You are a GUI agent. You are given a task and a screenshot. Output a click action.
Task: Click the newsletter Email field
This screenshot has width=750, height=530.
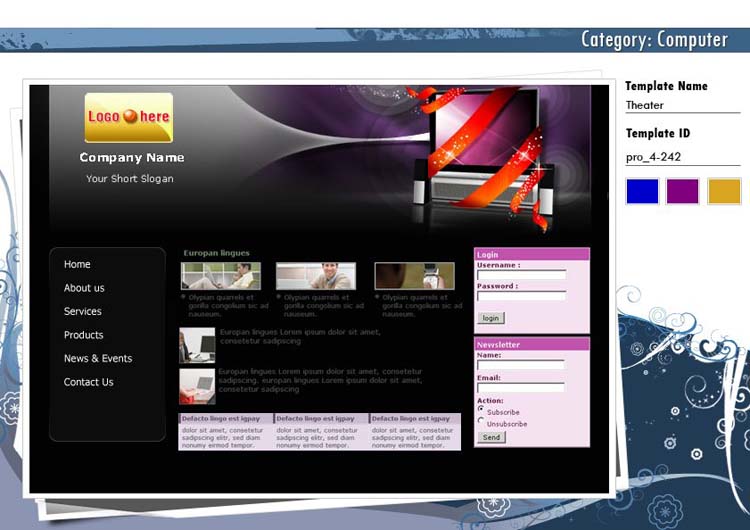520,387
